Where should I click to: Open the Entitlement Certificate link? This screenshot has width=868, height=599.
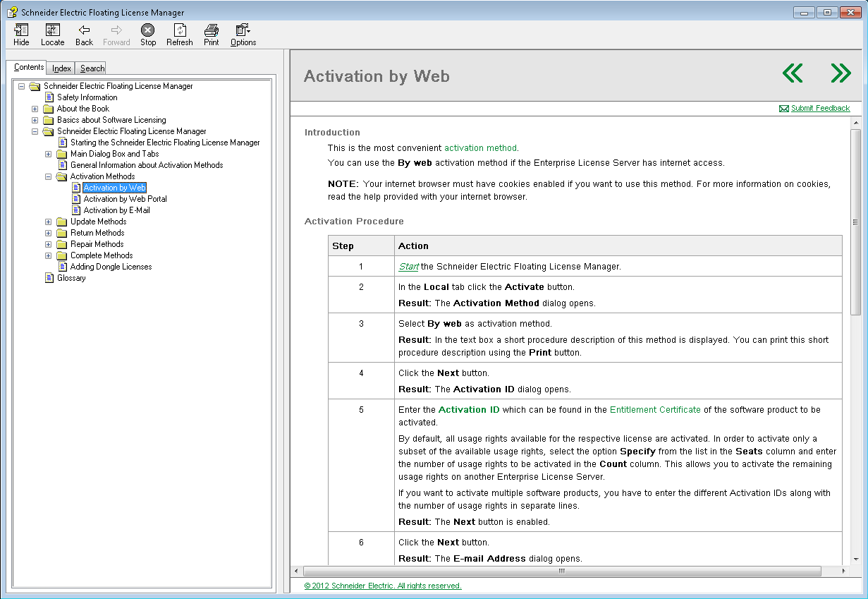[x=655, y=410]
